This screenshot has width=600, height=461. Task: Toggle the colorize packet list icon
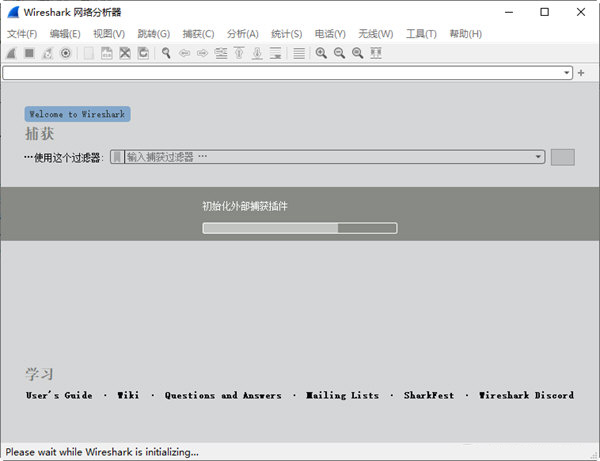pyautogui.click(x=299, y=53)
